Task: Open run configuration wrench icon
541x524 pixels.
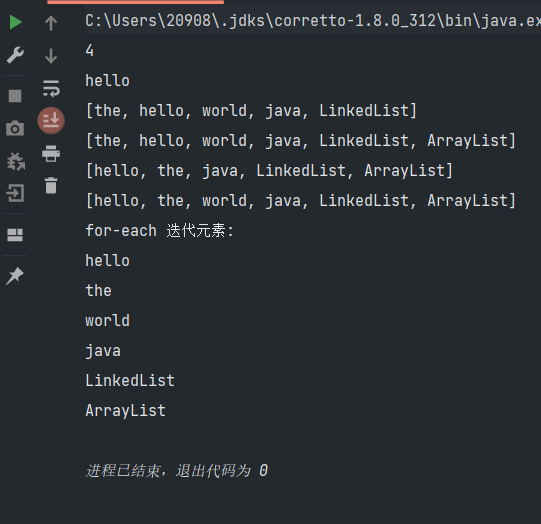Action: pyautogui.click(x=15, y=55)
